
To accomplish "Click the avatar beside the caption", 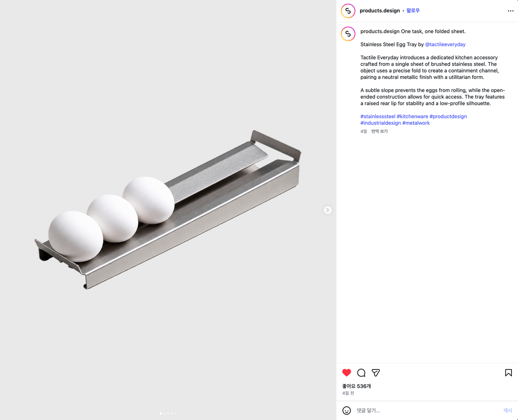I will pyautogui.click(x=348, y=34).
